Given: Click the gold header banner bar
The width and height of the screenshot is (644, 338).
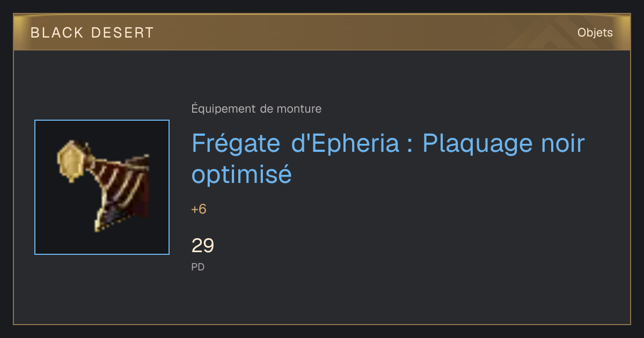Looking at the screenshot, I should [322, 32].
